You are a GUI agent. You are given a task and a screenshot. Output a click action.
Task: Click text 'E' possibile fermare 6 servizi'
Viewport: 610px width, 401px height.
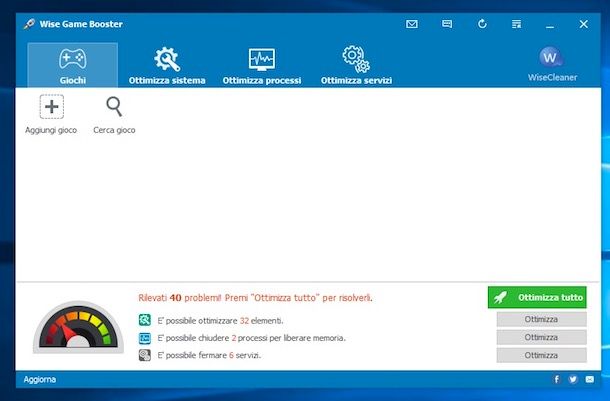(x=209, y=355)
